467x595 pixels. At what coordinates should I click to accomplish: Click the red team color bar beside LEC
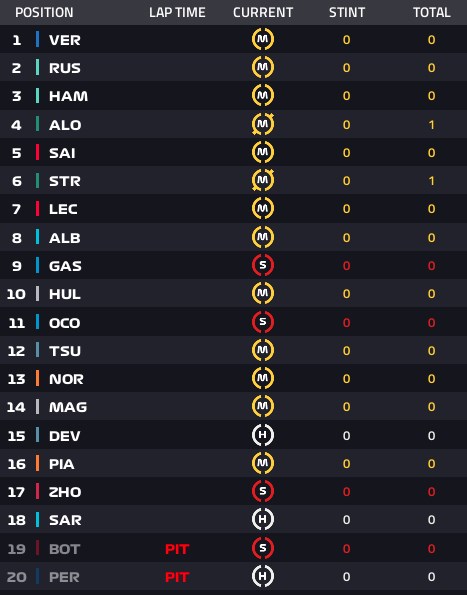tap(37, 209)
